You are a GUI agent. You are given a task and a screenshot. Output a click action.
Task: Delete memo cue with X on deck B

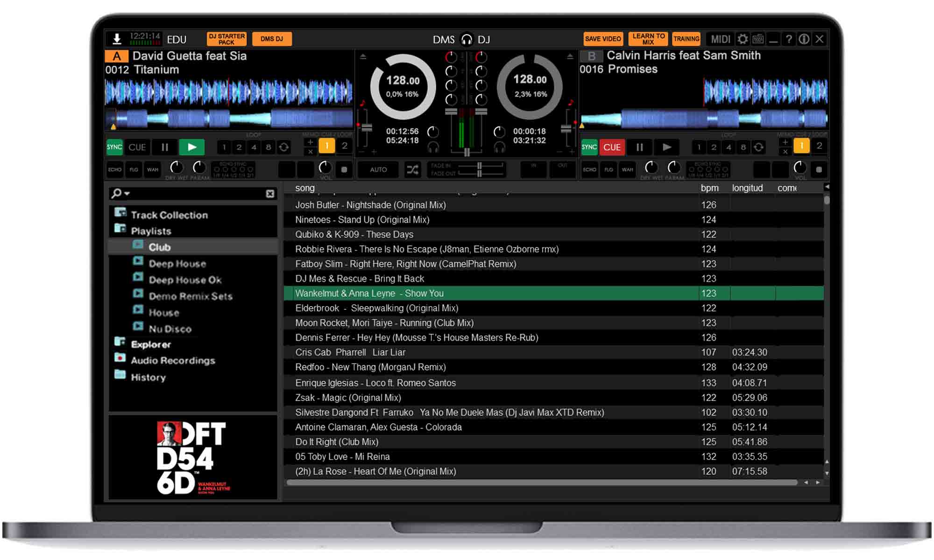tap(785, 152)
